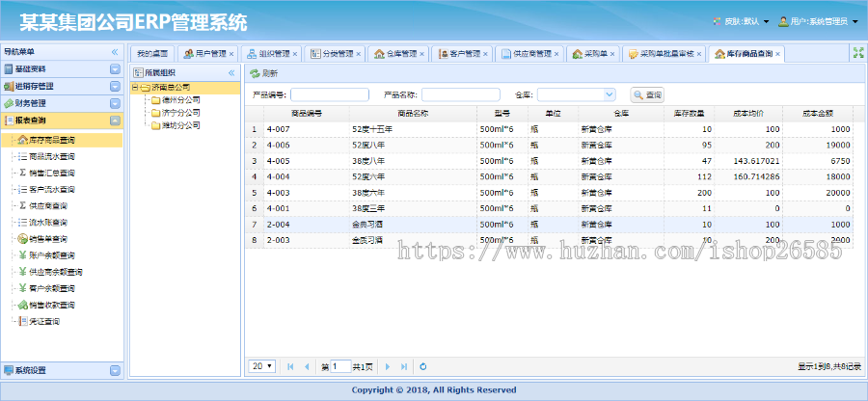Collapse the 导航菜单 navigation panel

click(114, 52)
